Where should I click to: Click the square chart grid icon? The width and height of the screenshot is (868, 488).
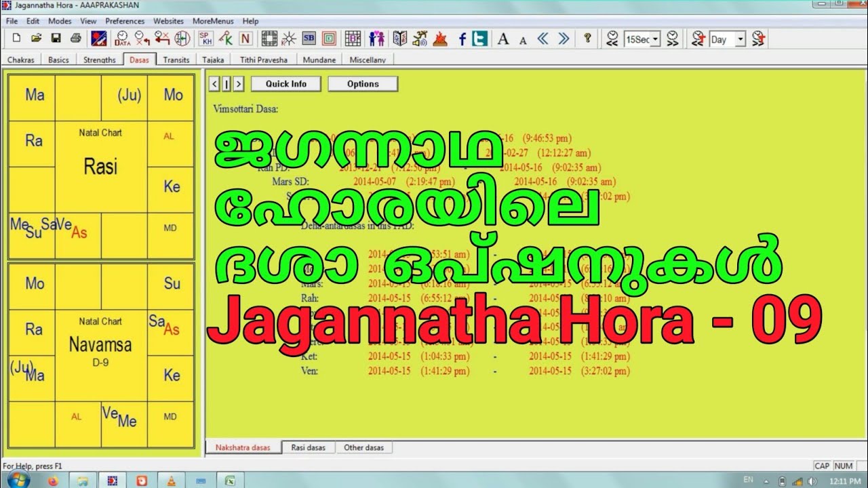(x=270, y=39)
